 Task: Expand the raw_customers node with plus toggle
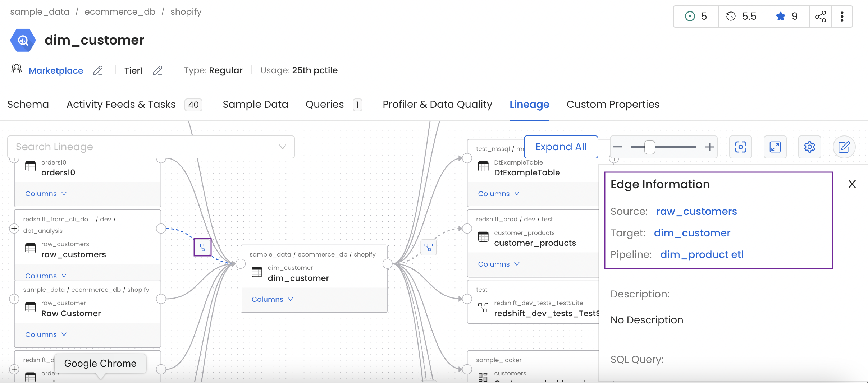pos(14,229)
